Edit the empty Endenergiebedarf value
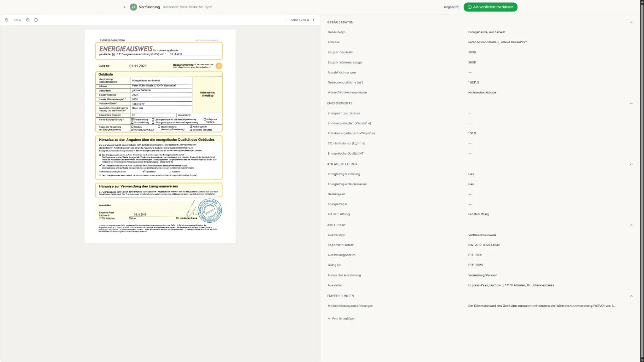644x362 pixels. 470,123
